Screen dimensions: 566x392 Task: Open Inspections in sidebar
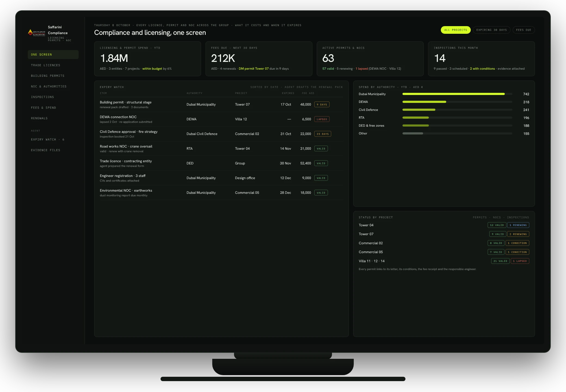coord(53,97)
